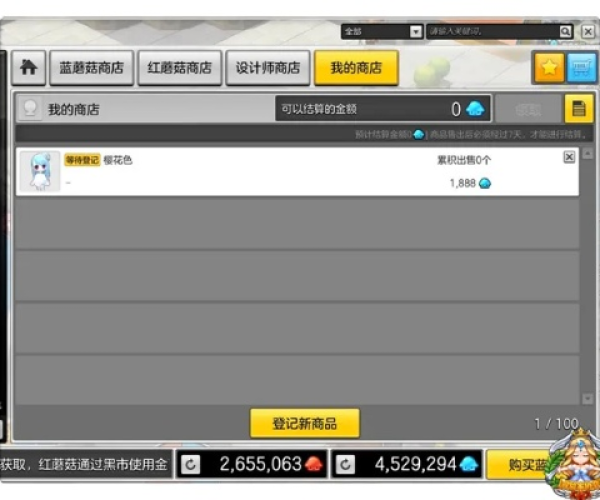Viewport: 600px width, 500px height.
Task: Refresh the red mushroom balance
Action: coord(191,464)
